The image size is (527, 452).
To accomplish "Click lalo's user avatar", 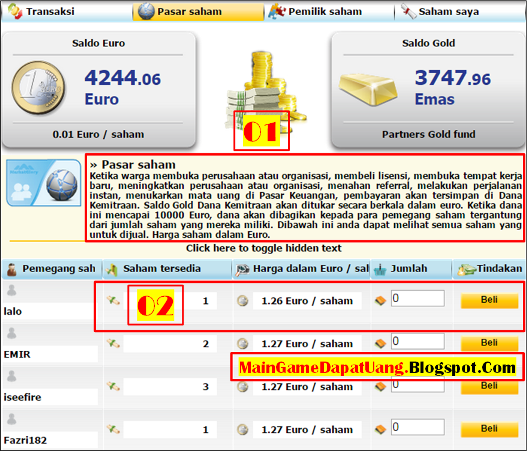I will [12, 290].
